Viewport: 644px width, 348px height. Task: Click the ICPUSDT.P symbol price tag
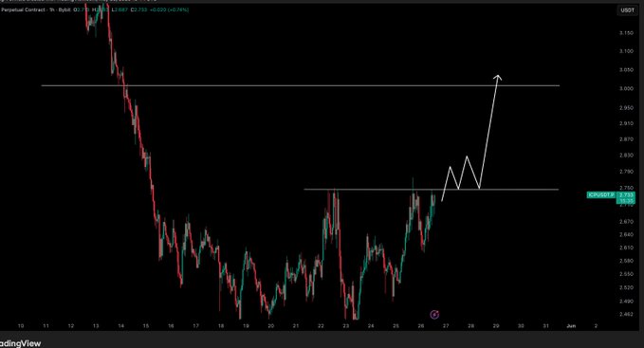point(601,195)
